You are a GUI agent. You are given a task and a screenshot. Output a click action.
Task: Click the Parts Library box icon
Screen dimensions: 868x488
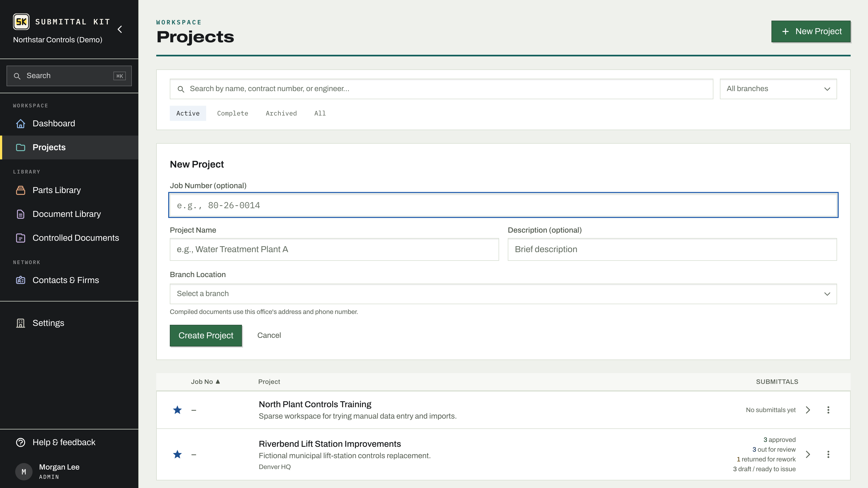pos(21,190)
